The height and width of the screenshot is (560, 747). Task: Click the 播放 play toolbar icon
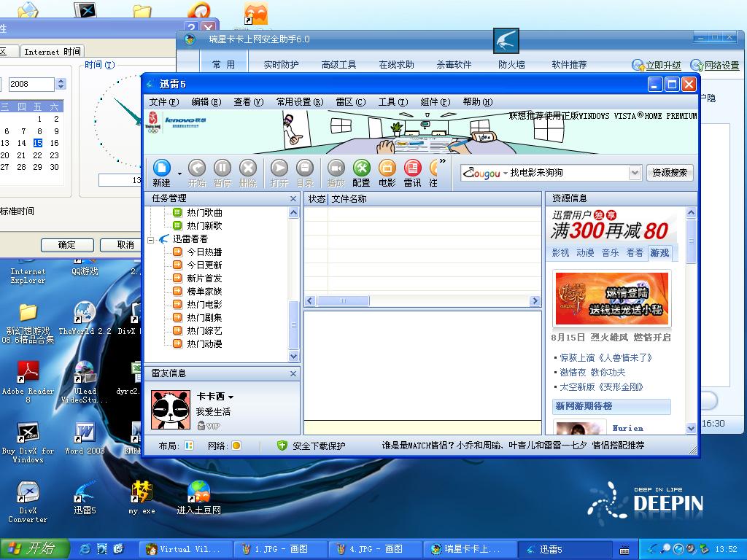pyautogui.click(x=336, y=174)
